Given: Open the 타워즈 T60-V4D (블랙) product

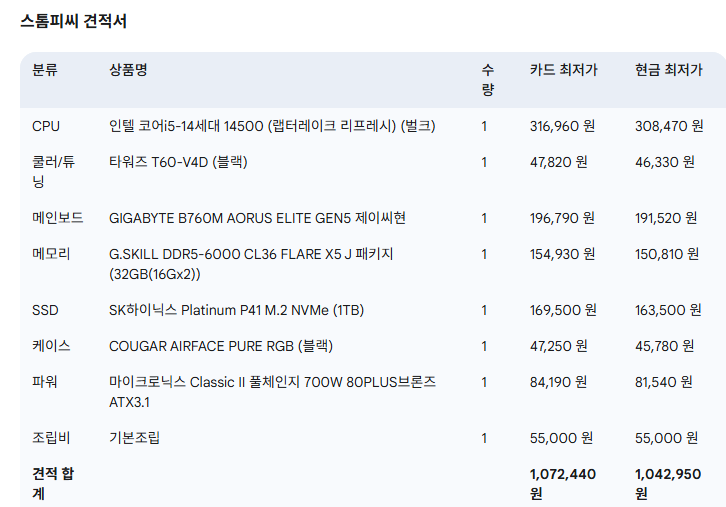Looking at the screenshot, I should pyautogui.click(x=178, y=162).
